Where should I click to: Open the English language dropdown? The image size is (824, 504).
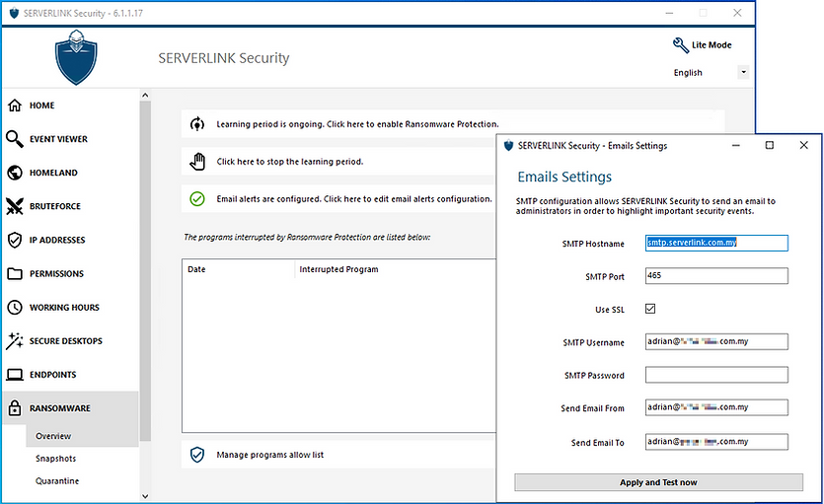(x=743, y=72)
